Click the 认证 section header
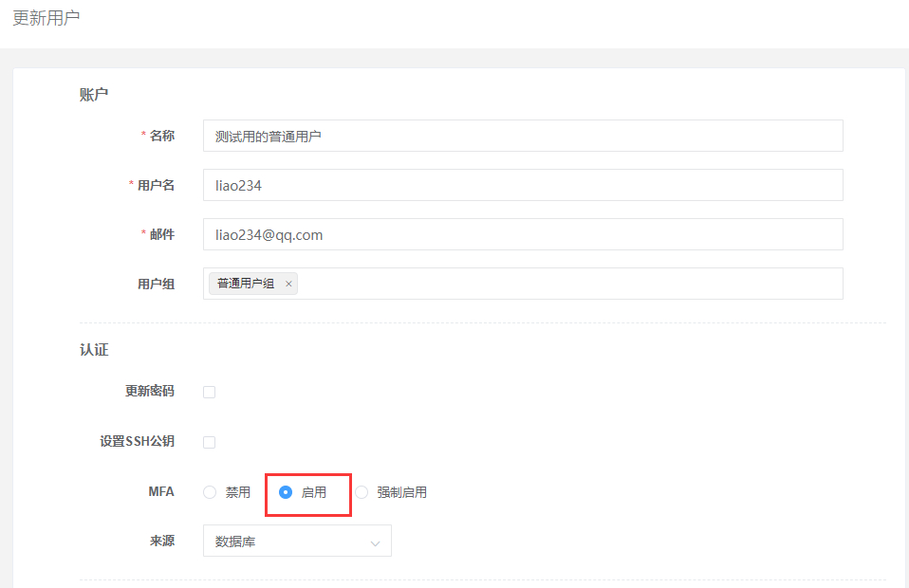The height and width of the screenshot is (588, 909). pyautogui.click(x=94, y=349)
